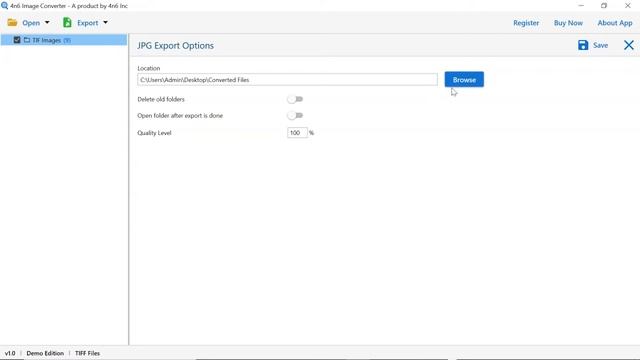The width and height of the screenshot is (640, 360).
Task: Click the 4n6 Image Converter title icon
Action: 4,6
